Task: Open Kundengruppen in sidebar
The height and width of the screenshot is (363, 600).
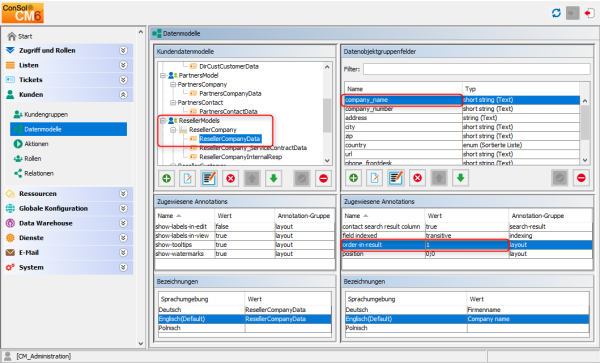Action: pyautogui.click(x=41, y=114)
